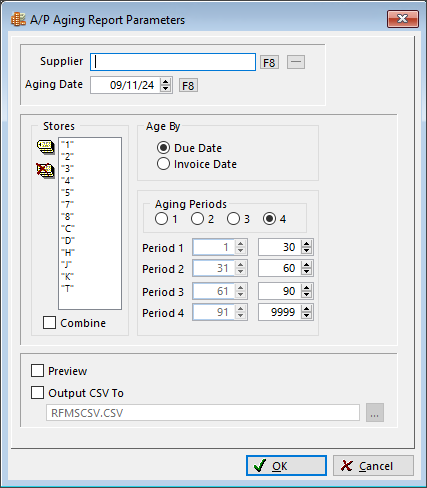Enable the Combine checkbox
The height and width of the screenshot is (488, 427).
[x=49, y=323]
